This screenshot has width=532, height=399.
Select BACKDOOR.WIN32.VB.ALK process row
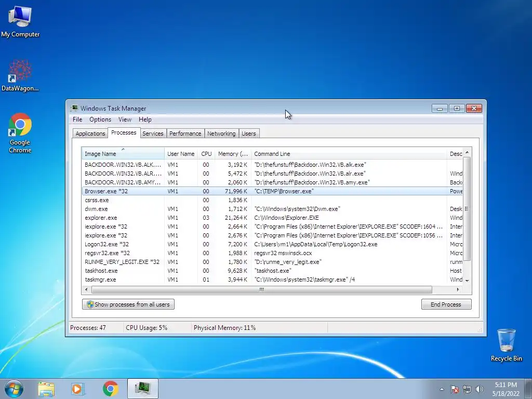pyautogui.click(x=272, y=165)
